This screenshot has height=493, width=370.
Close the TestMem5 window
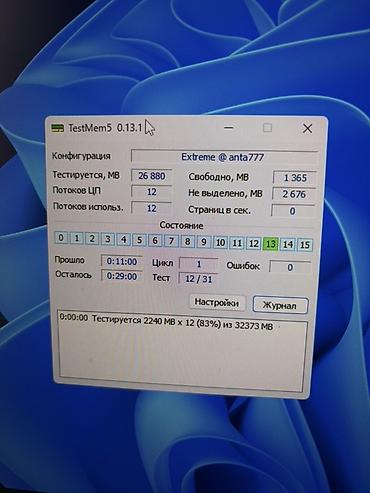coord(307,128)
